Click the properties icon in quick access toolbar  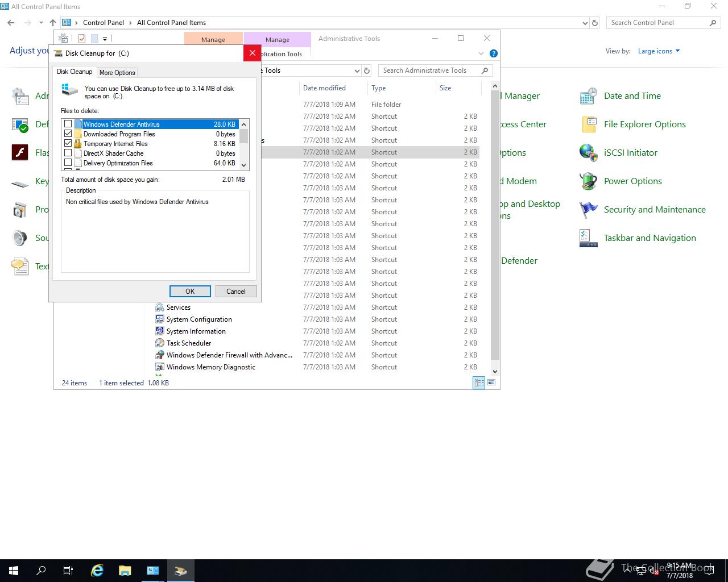point(82,39)
